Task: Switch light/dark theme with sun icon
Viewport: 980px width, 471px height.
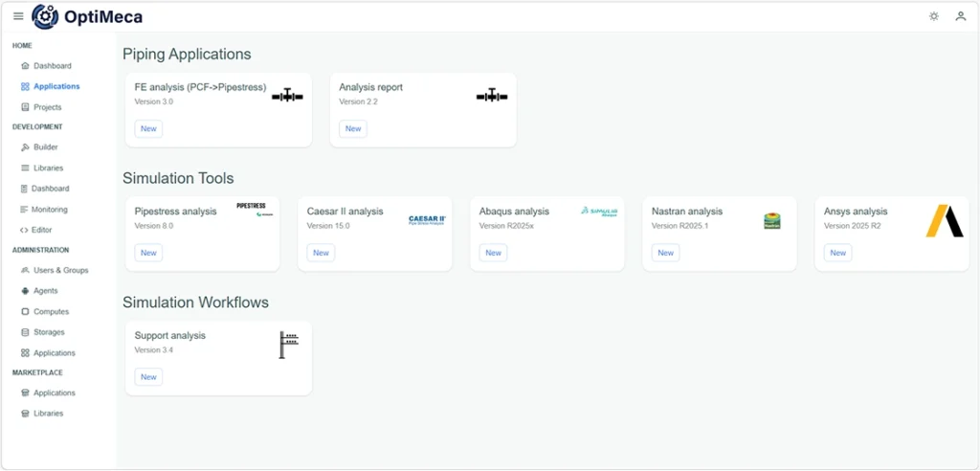Action: (934, 16)
